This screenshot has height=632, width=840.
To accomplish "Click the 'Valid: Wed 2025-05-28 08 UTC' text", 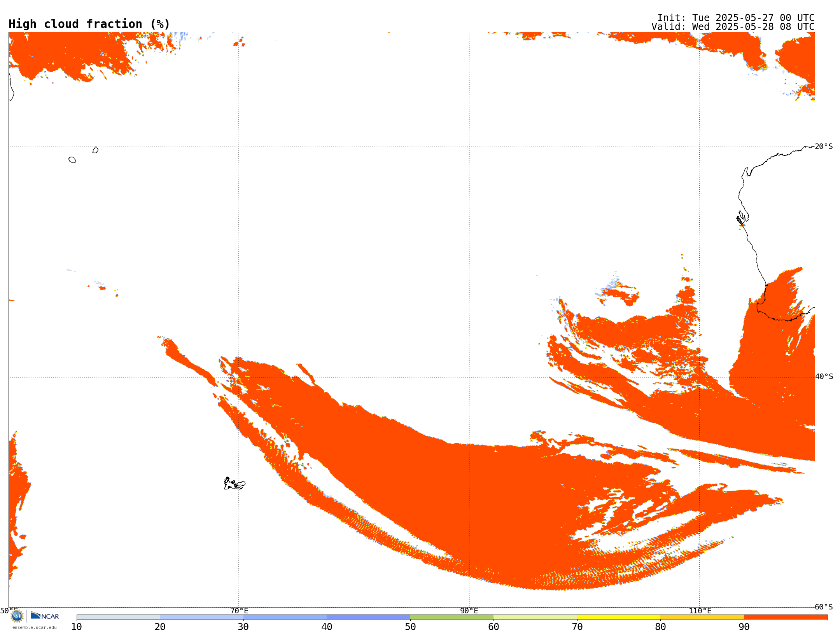I will (733, 27).
